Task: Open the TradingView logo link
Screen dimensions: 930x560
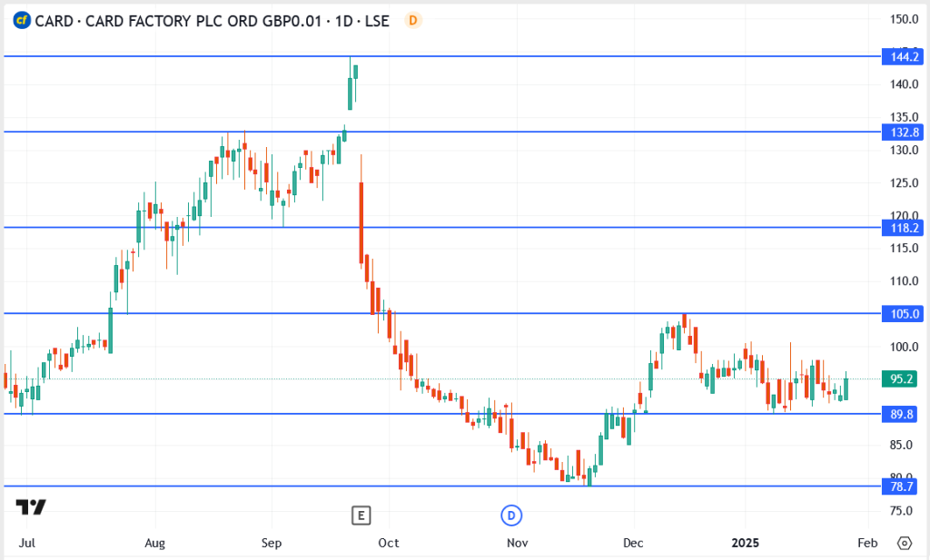Action: click(x=32, y=507)
